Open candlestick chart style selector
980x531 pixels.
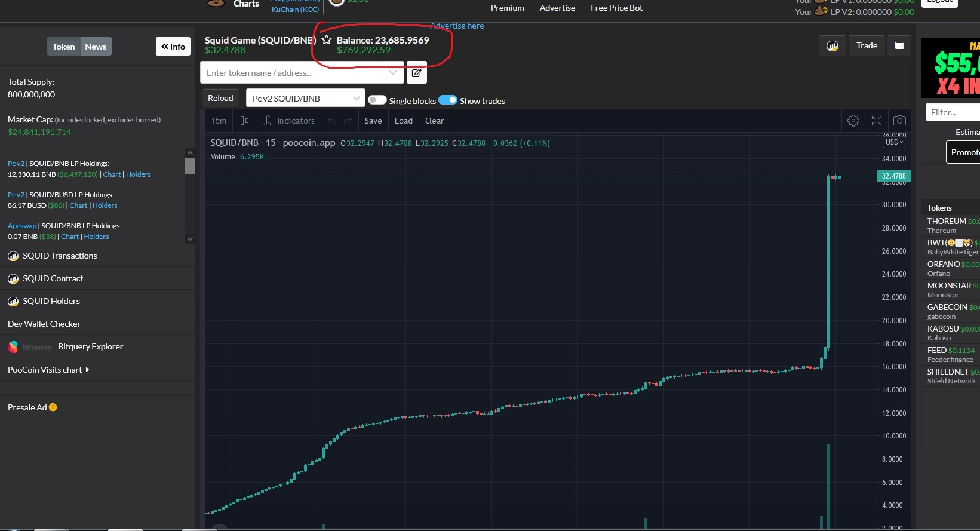click(244, 121)
